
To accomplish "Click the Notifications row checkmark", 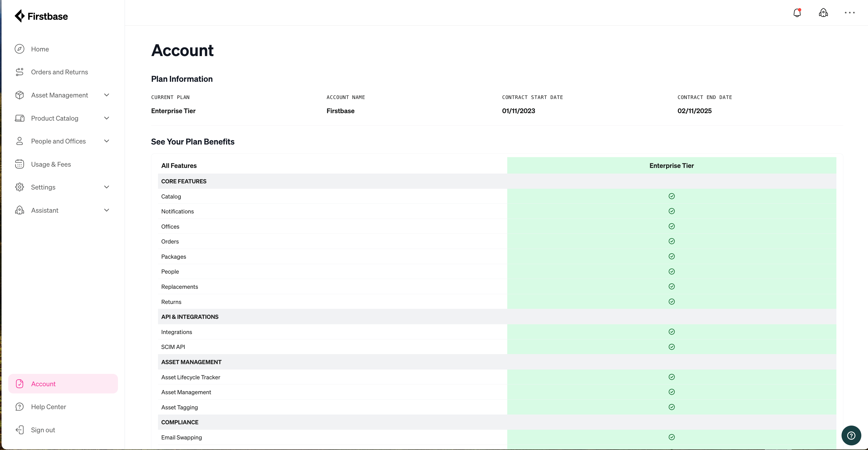I will coord(671,211).
